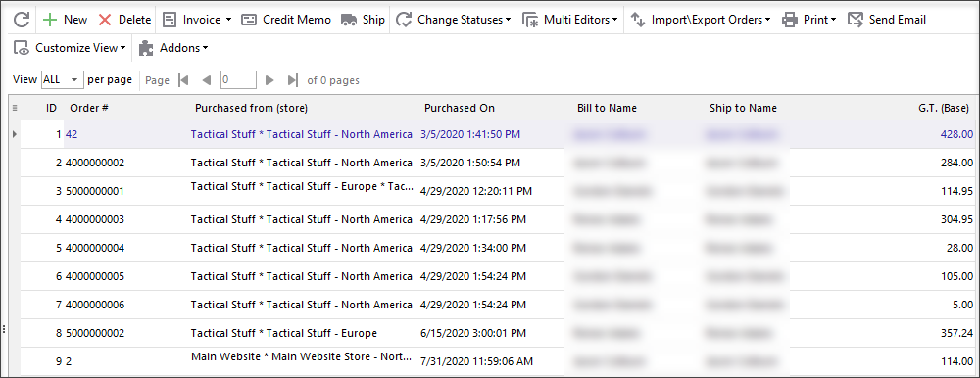Go to first page arrow

tap(183, 80)
